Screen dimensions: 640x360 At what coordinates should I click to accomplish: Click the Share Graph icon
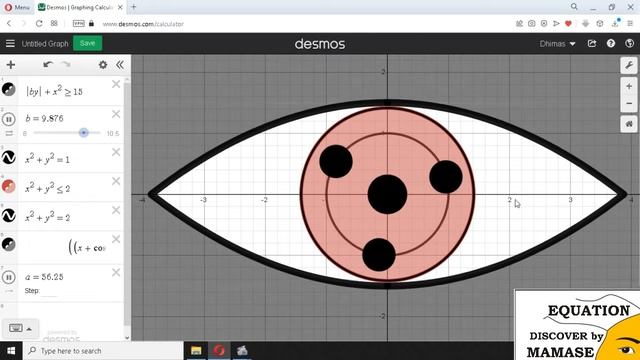click(592, 43)
